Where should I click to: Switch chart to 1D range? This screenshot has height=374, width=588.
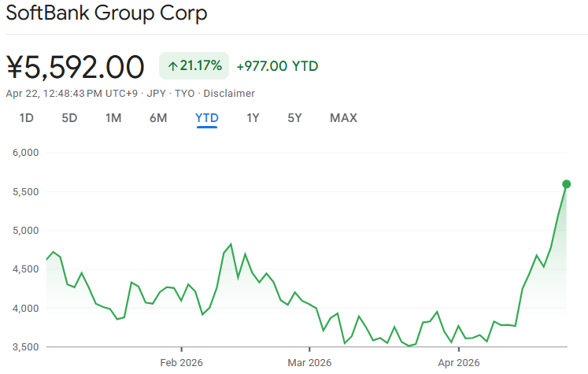click(x=27, y=118)
